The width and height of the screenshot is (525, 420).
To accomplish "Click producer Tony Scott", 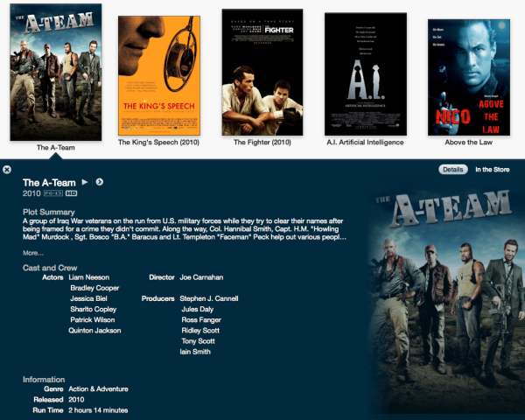I will click(x=199, y=341).
